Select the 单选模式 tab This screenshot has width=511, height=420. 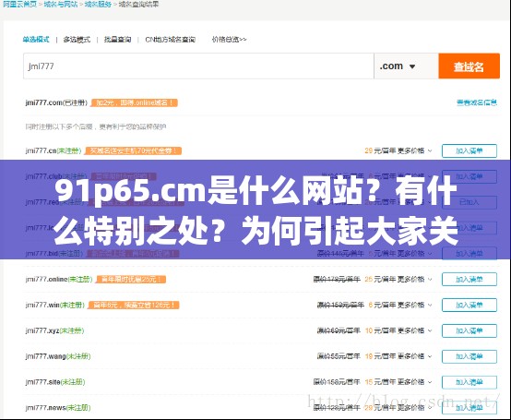[x=36, y=40]
